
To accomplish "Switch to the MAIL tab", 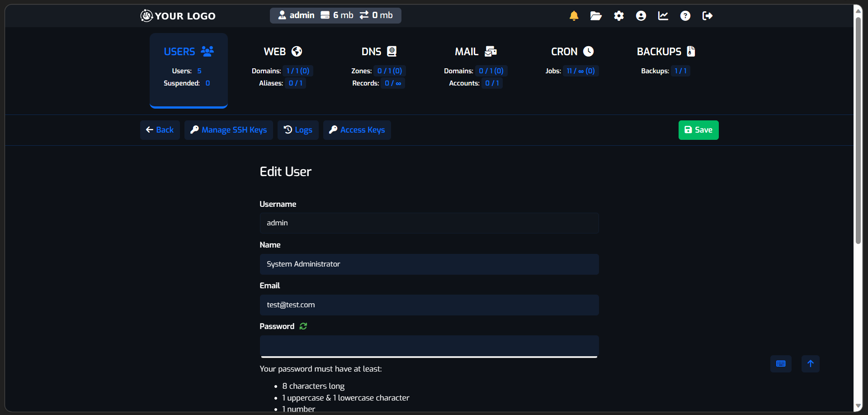I will pos(475,51).
